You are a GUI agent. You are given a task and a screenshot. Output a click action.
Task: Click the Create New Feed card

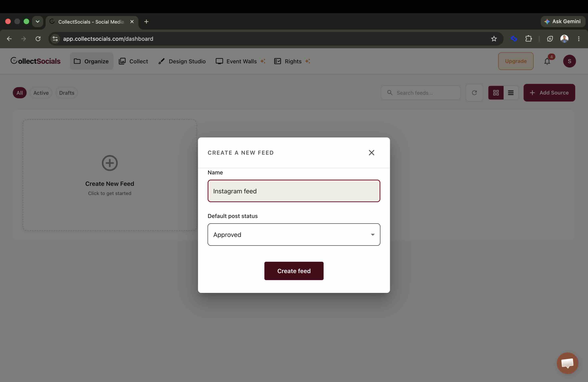coord(110,175)
